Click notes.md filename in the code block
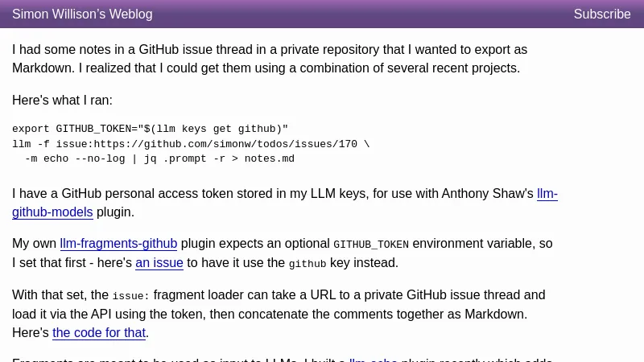The image size is (644, 362). (x=270, y=158)
